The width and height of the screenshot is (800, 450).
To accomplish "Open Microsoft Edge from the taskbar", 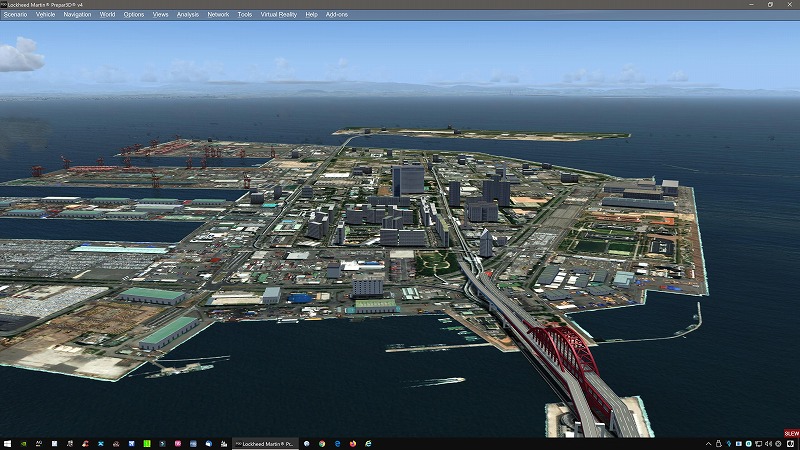I will 338,443.
